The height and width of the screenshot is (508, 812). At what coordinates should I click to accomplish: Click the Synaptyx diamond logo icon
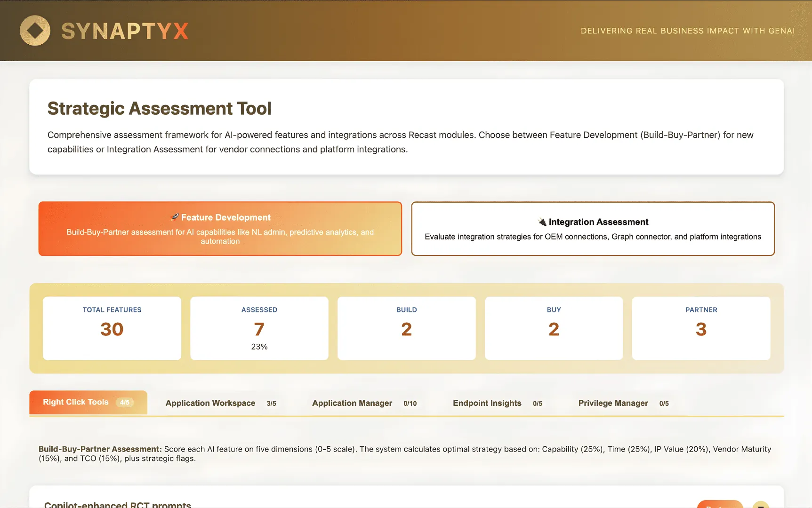pos(35,31)
